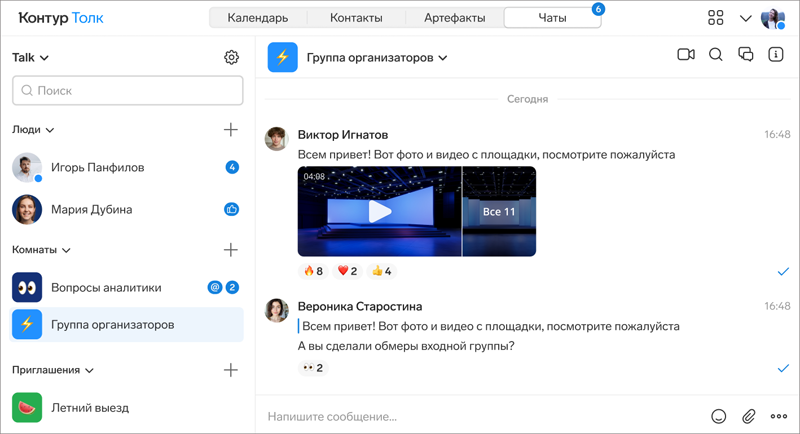This screenshot has width=800, height=434.
Task: Switch to the Календарь tab
Action: (258, 18)
